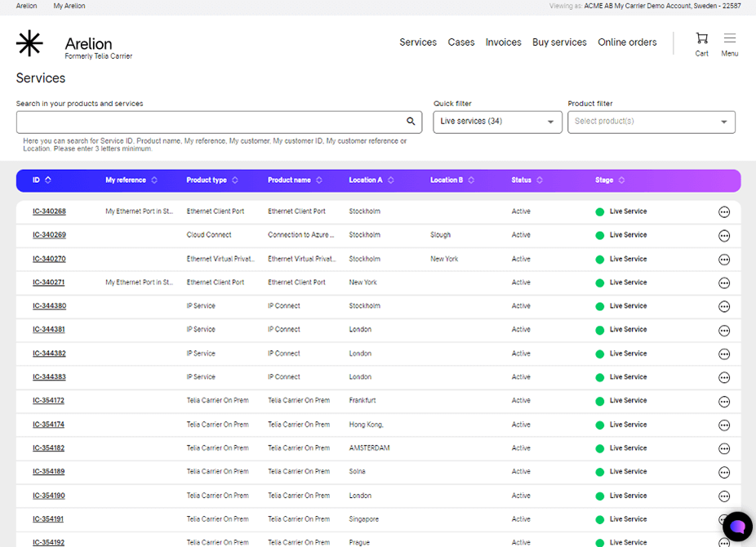Open more options for IC-354172
The width and height of the screenshot is (756, 547).
tap(723, 402)
